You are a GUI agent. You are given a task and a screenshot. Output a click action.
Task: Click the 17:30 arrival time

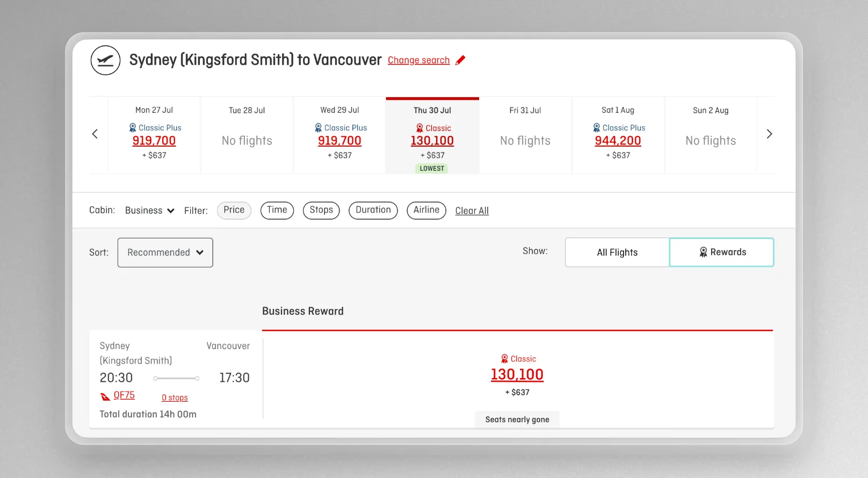(234, 378)
